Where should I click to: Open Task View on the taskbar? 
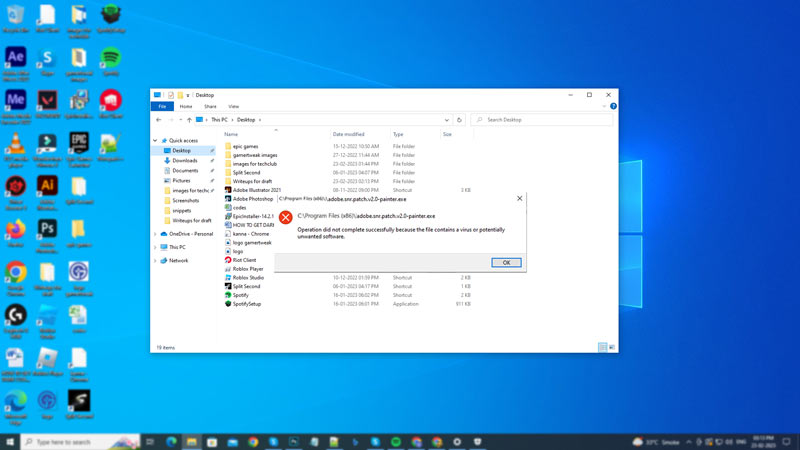[x=150, y=441]
